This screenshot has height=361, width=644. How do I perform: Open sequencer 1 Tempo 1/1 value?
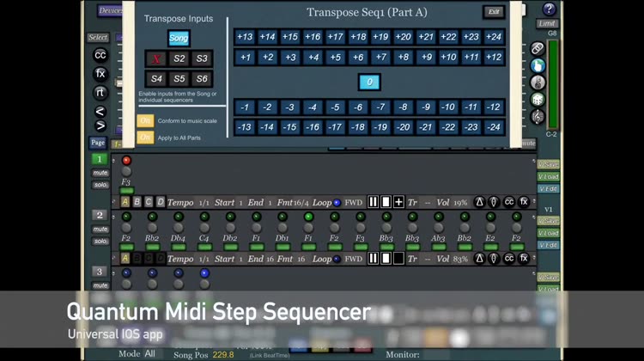click(204, 203)
